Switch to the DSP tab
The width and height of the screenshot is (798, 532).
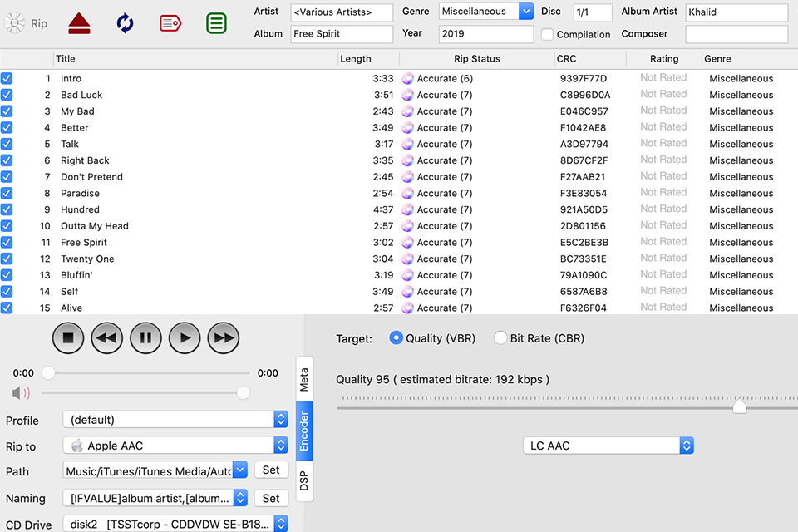click(304, 480)
